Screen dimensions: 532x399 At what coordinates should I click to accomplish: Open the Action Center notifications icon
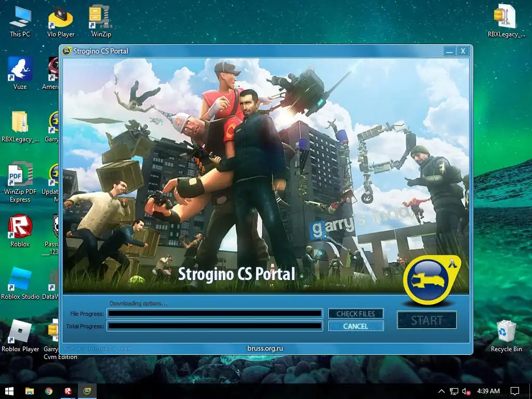point(515,391)
